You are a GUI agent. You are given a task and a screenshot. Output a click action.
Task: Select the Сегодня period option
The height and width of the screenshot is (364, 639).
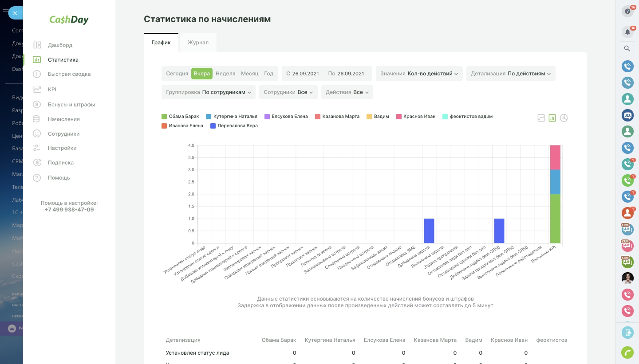(177, 74)
